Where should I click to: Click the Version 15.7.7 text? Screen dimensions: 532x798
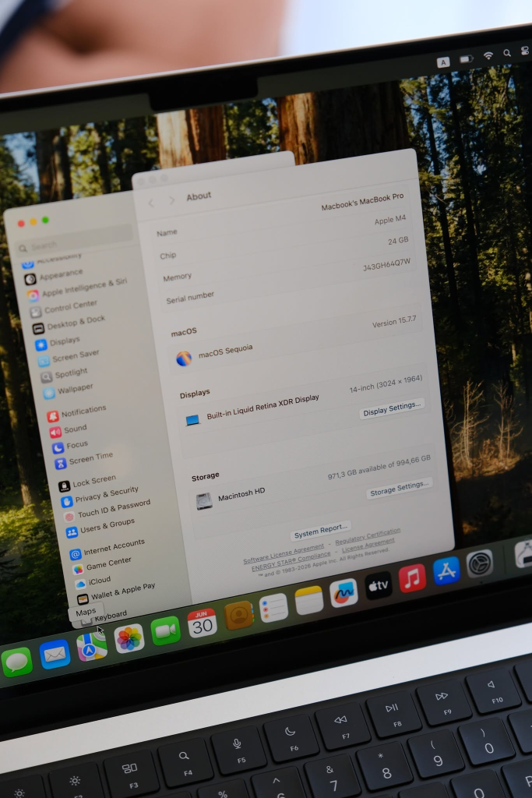point(393,322)
